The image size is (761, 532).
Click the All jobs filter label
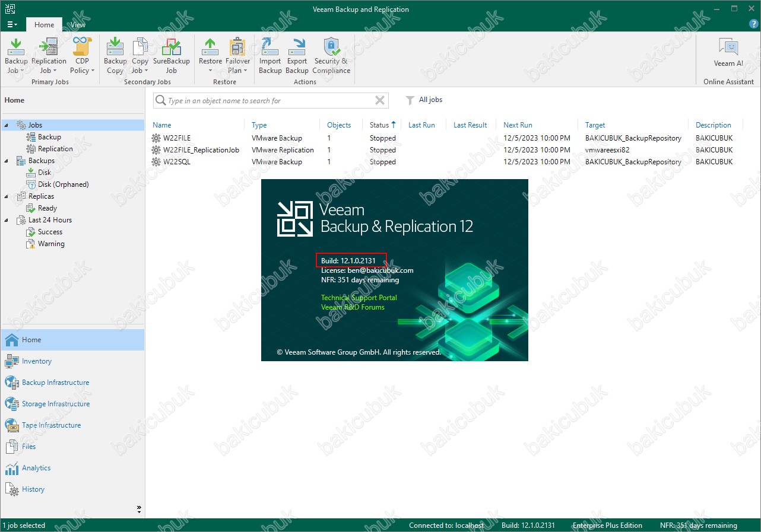(430, 100)
